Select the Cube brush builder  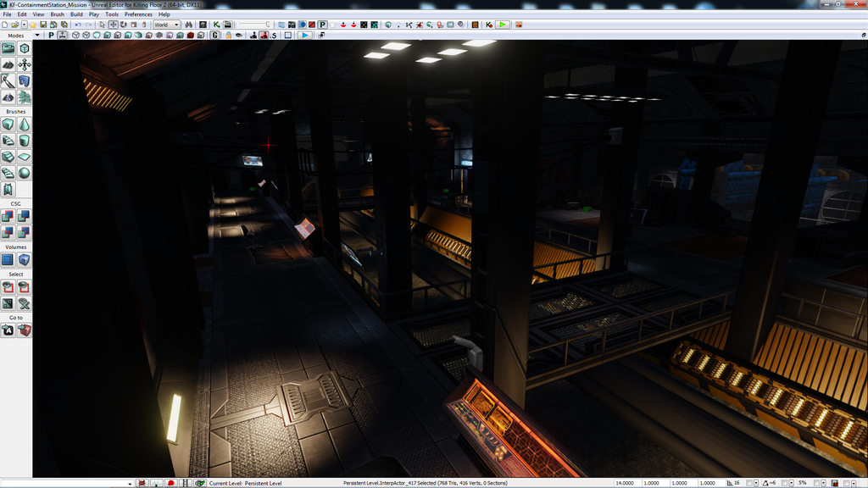[x=8, y=125]
